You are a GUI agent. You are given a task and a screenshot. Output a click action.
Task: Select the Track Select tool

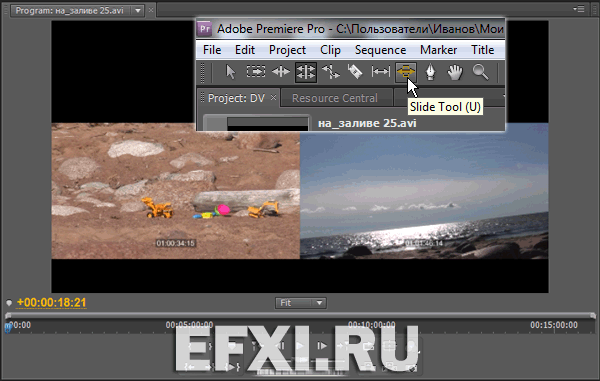pos(255,72)
